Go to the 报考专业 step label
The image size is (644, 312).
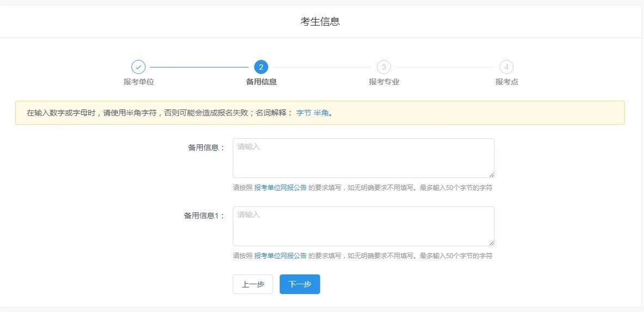(x=384, y=82)
